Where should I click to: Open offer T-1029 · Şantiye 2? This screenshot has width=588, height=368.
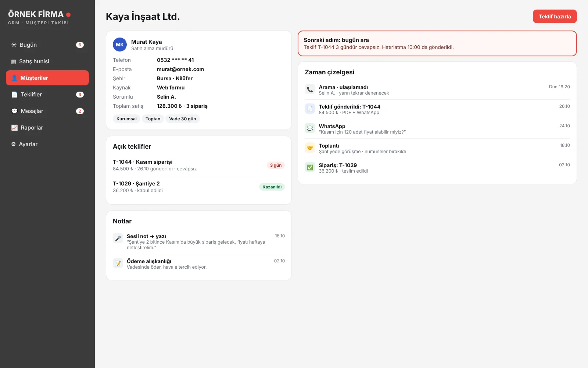point(199,187)
